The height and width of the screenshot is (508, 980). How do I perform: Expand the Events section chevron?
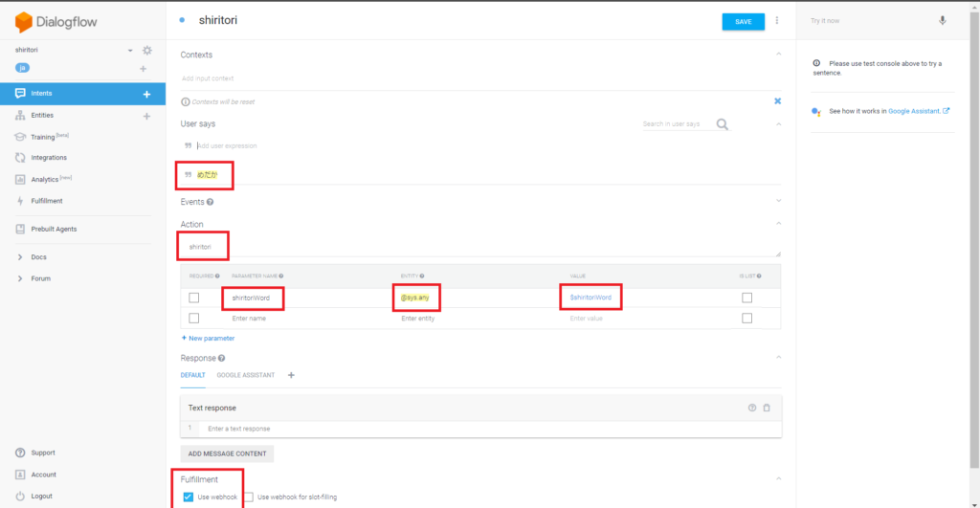tap(778, 202)
